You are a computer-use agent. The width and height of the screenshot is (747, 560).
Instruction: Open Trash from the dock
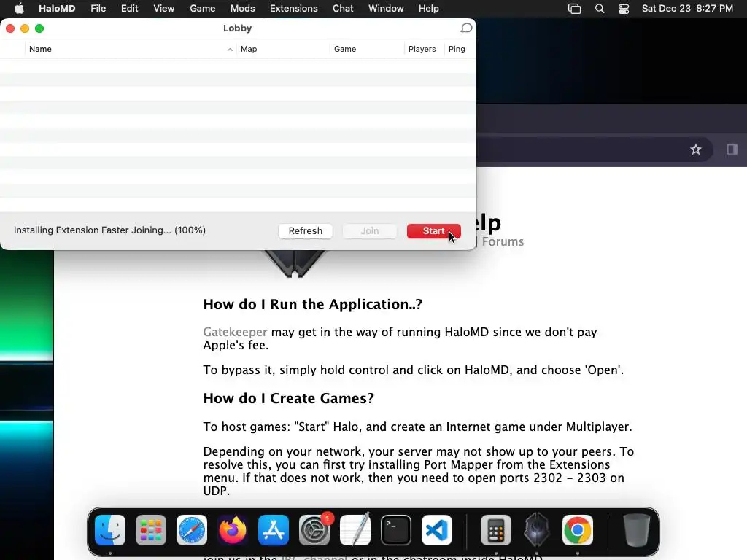click(x=636, y=530)
